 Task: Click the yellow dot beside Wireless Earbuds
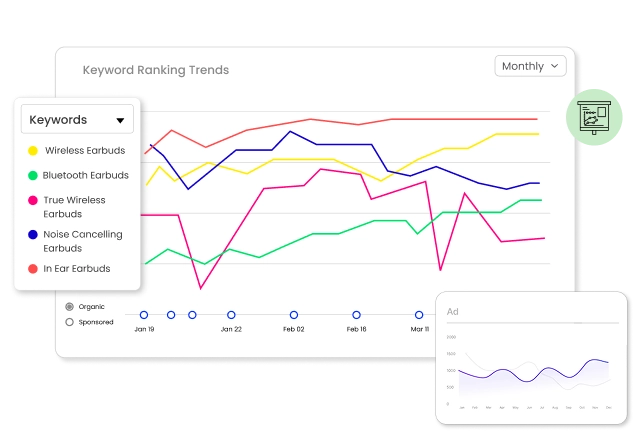coord(33,151)
